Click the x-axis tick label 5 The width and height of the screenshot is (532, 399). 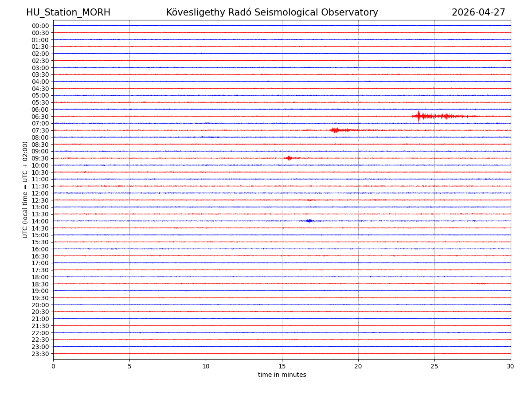[x=129, y=366]
